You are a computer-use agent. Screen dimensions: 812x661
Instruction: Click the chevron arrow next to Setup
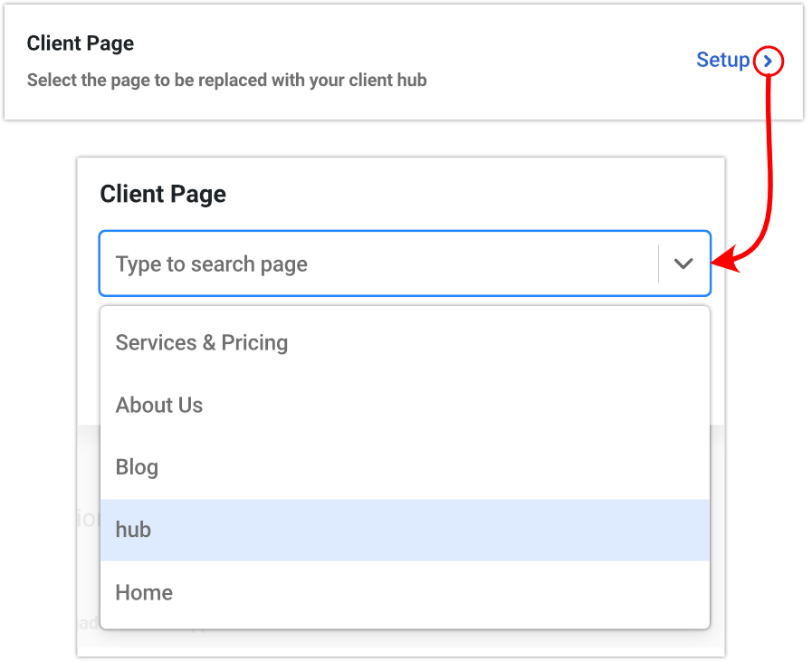(x=768, y=62)
